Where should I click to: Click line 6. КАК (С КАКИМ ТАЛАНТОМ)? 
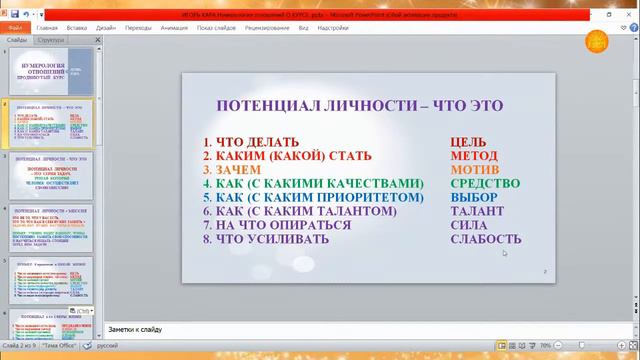click(x=300, y=211)
